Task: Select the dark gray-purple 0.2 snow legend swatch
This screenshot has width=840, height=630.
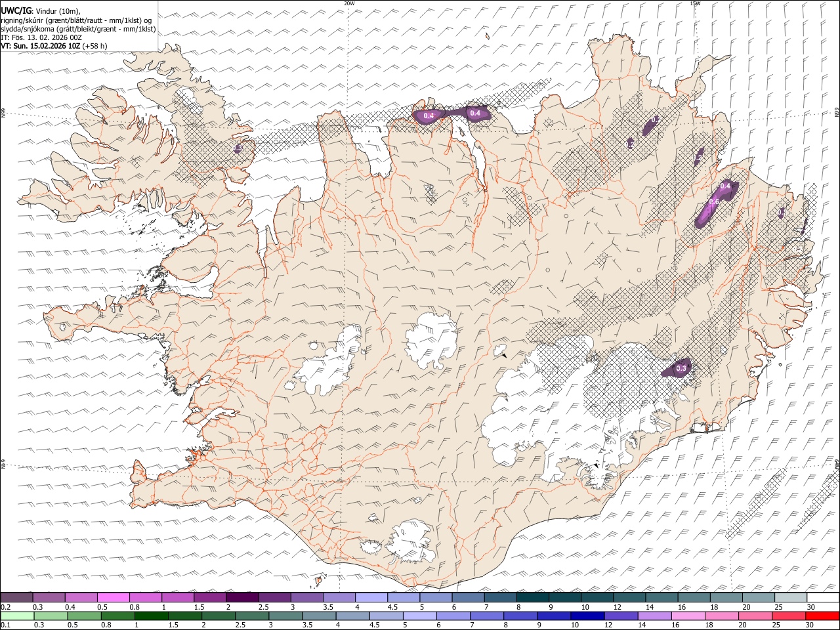Action: 17,598
